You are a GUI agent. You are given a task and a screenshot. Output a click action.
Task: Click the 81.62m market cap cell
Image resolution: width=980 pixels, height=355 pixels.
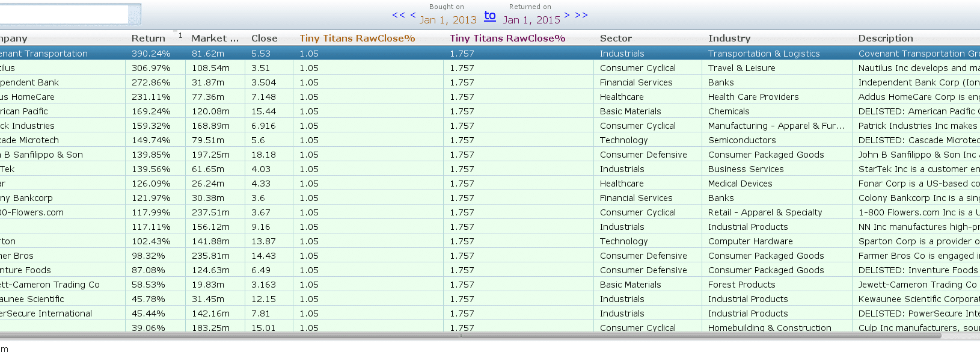tap(215, 54)
